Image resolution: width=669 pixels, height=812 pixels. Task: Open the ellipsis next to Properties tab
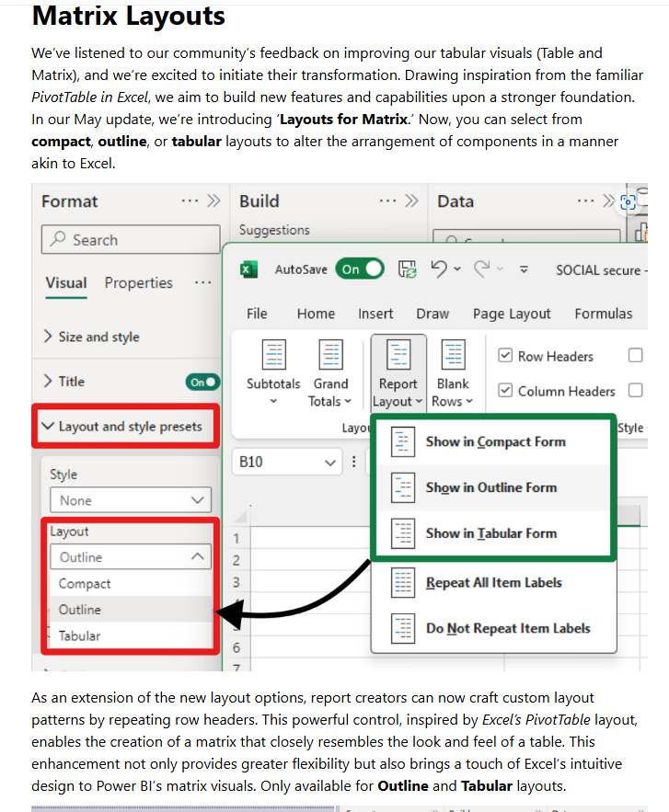(202, 282)
